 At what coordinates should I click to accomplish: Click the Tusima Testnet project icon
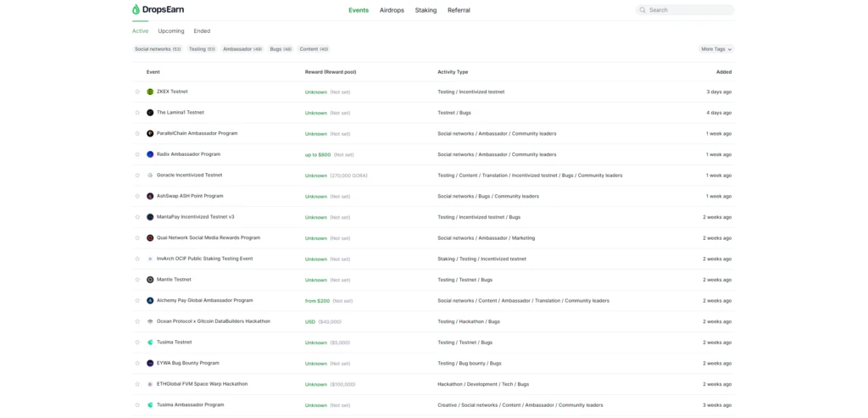pos(150,343)
